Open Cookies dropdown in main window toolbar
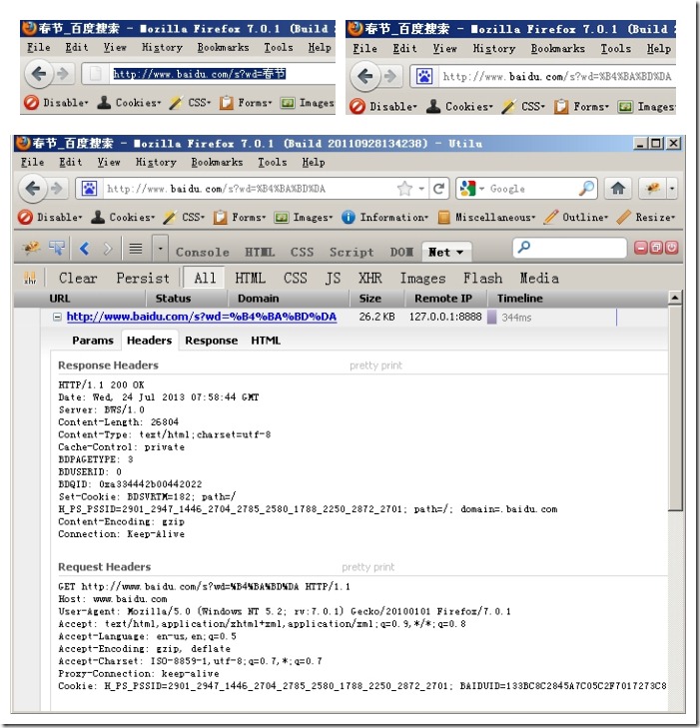This screenshot has width=700, height=728. click(123, 217)
